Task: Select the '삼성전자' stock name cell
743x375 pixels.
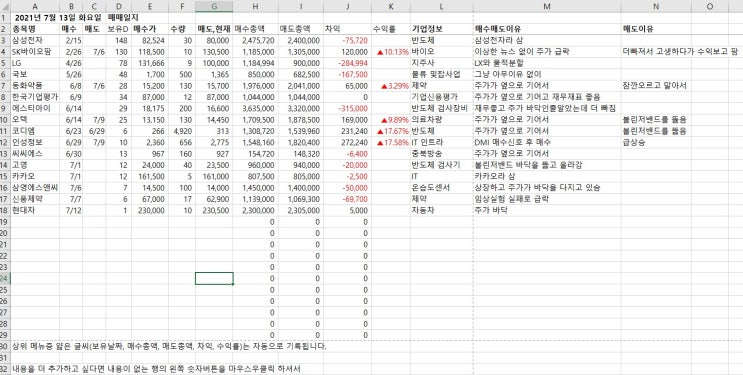Action: 35,40
